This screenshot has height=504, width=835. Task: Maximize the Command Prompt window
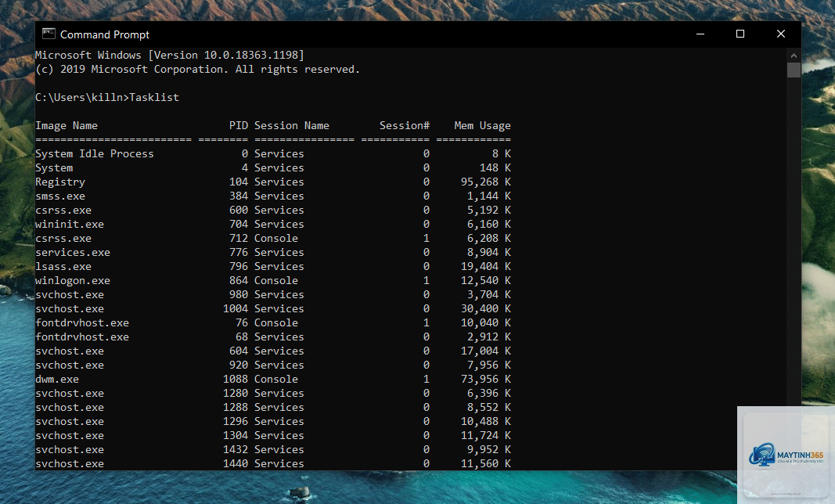[x=740, y=34]
